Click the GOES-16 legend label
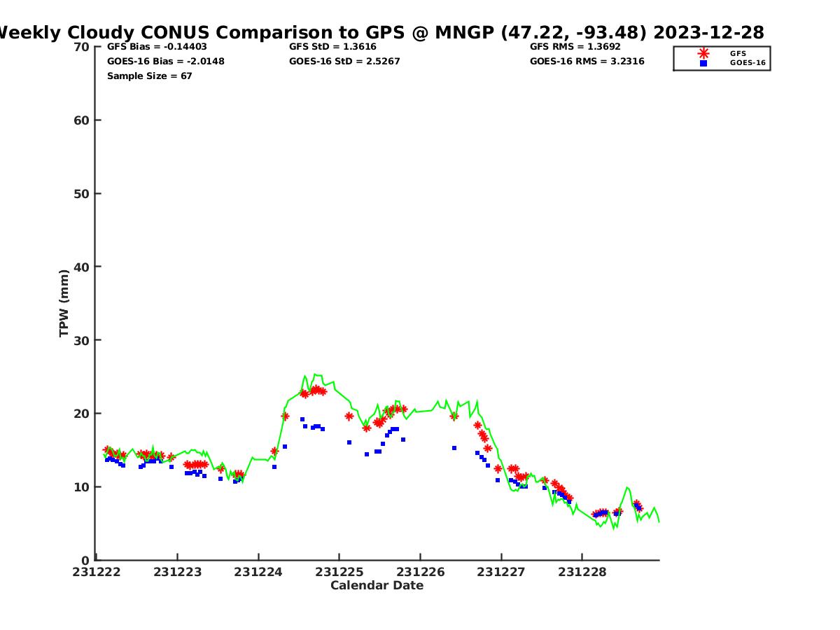840x630 pixels. coord(748,63)
